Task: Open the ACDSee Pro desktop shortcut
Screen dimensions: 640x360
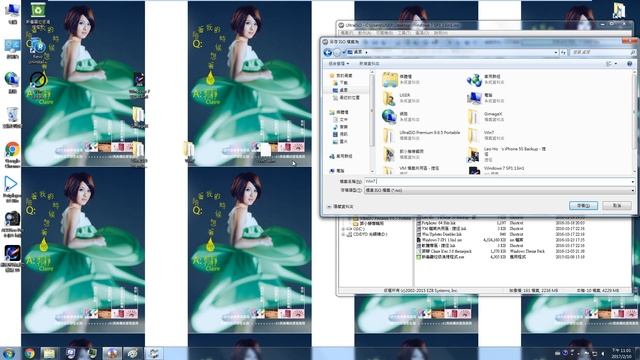Action: [12, 224]
